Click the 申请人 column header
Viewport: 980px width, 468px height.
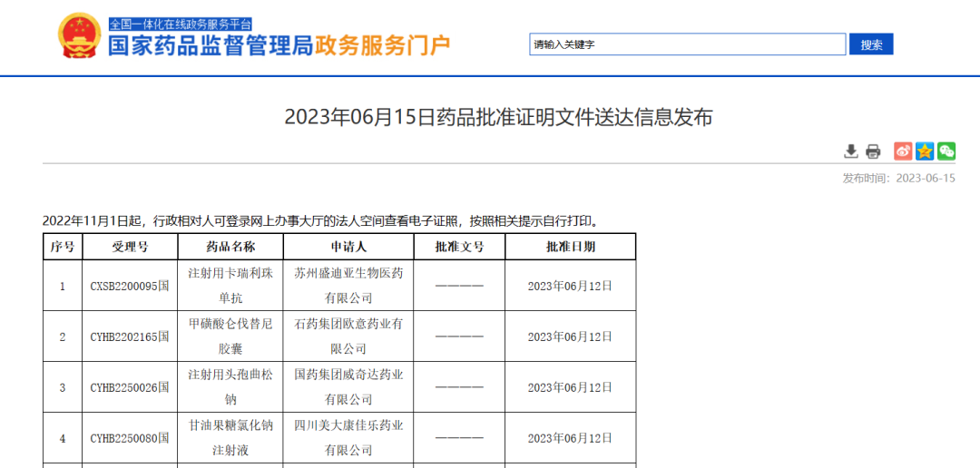pos(348,247)
